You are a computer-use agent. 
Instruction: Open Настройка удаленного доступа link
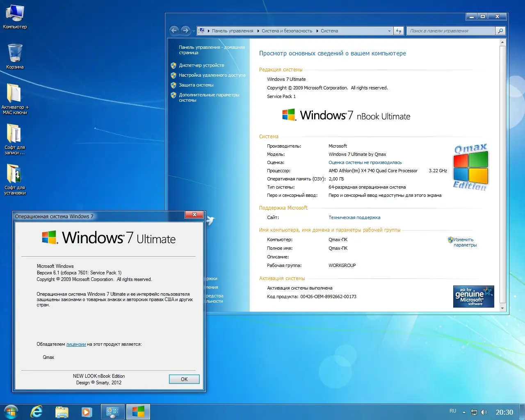[212, 75]
